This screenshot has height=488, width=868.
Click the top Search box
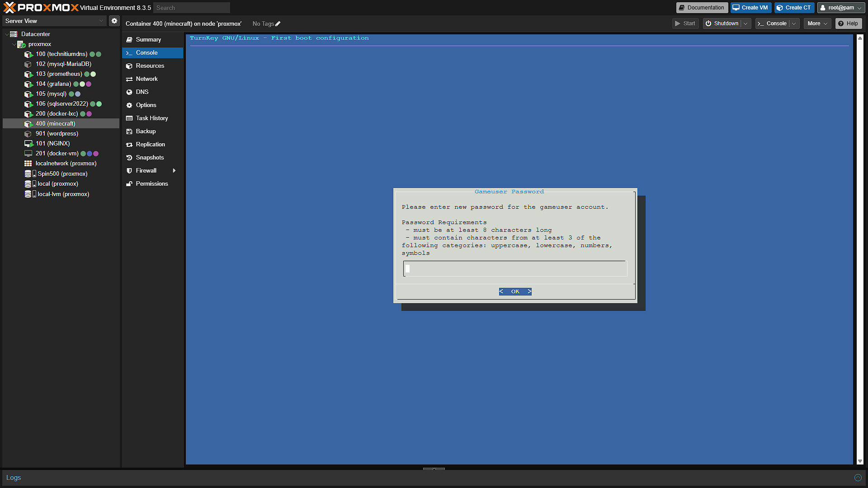click(192, 8)
